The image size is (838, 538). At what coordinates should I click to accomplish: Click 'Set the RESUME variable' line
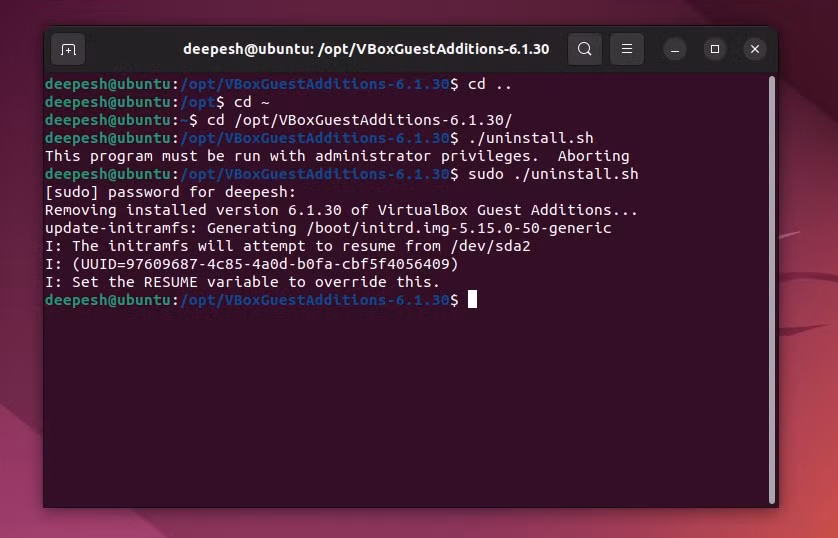tap(243, 282)
